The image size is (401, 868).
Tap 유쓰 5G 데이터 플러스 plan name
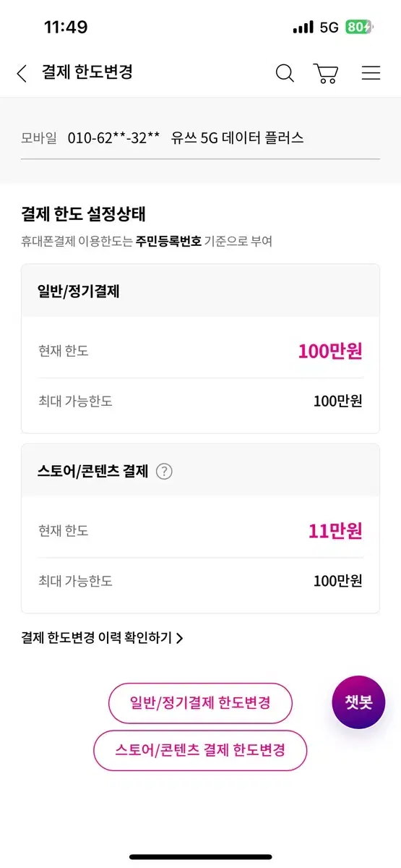click(x=238, y=138)
